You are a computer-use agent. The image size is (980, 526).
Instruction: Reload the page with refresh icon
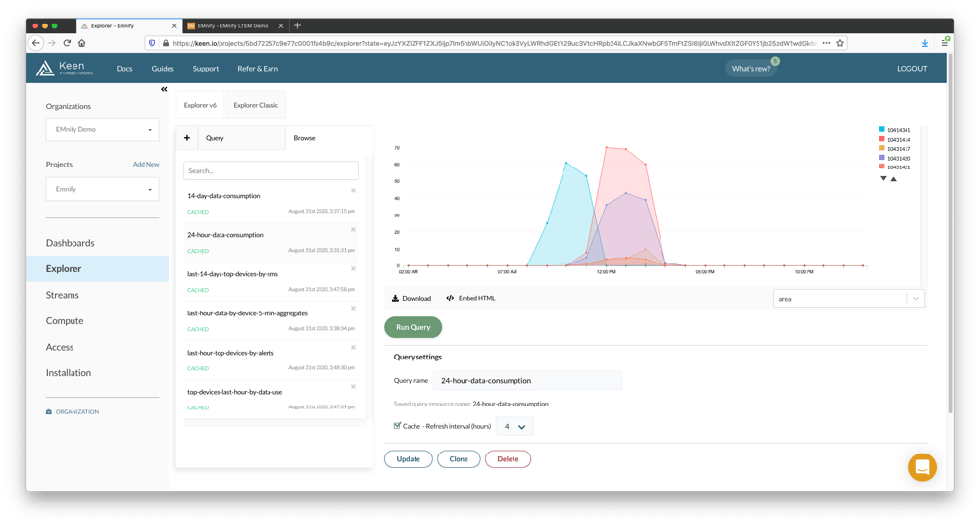coord(67,43)
